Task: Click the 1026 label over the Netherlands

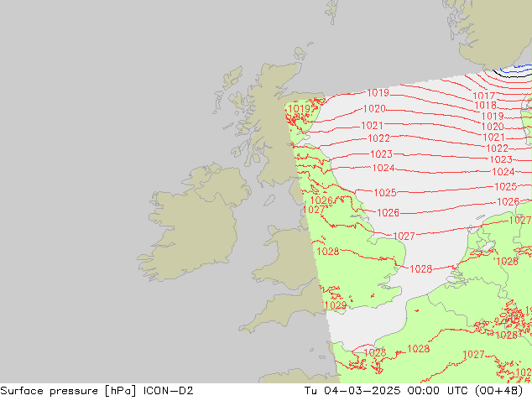Action: tap(507, 262)
